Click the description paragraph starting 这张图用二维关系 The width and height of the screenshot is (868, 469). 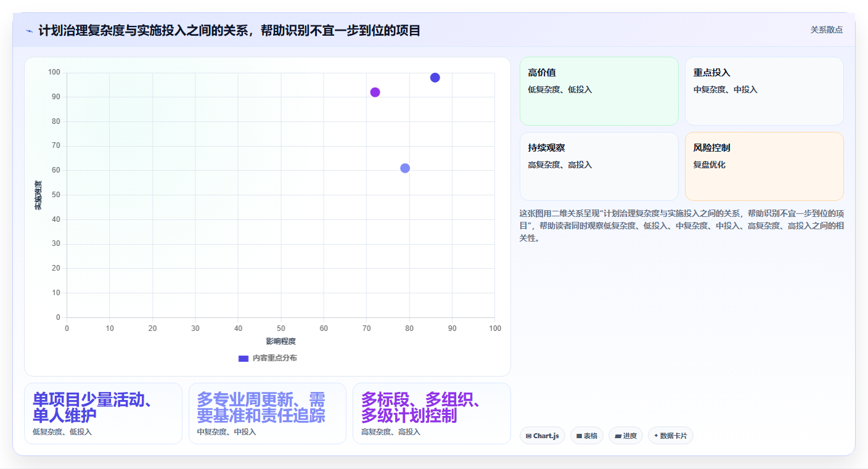(x=682, y=226)
